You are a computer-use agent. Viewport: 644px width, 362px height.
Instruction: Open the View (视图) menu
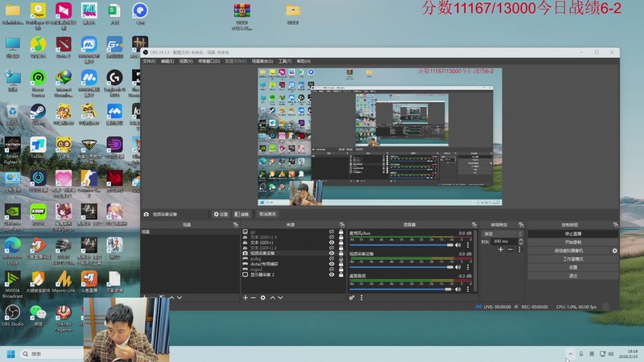tap(186, 61)
